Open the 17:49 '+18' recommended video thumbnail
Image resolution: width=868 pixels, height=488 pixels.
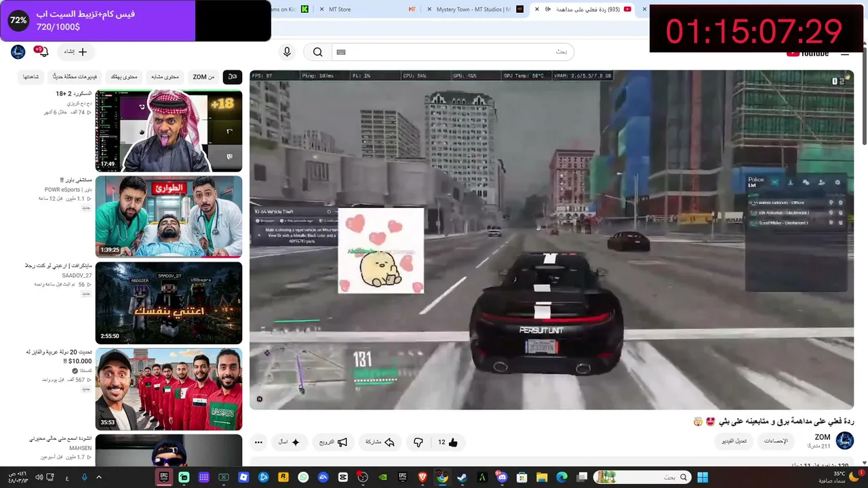tap(169, 131)
